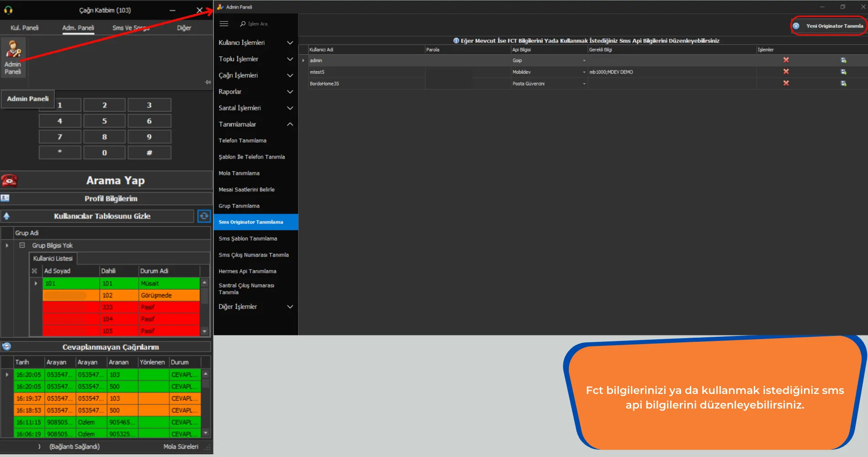Click the Cevaplanmayan Çağrılarım refresh icon
The image size is (868, 457).
(x=6, y=346)
